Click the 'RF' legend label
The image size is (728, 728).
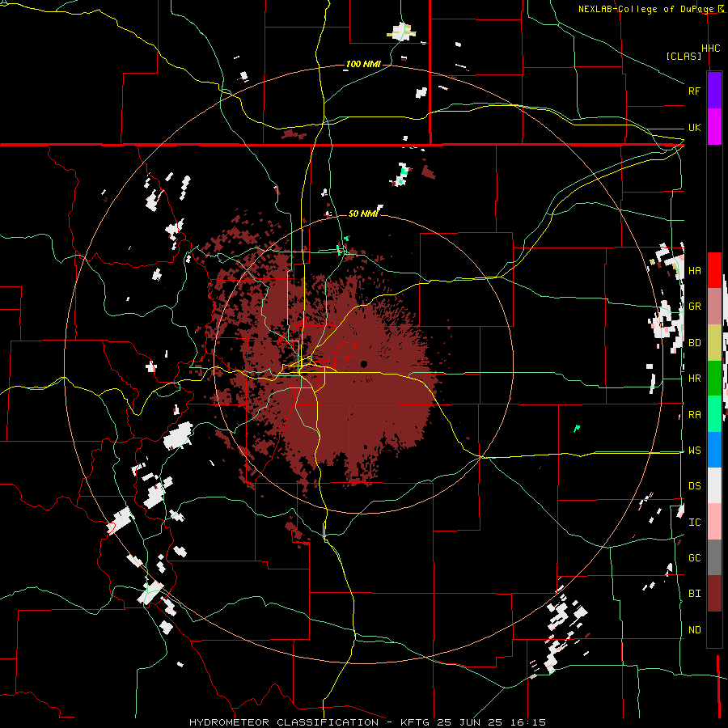pyautogui.click(x=694, y=91)
